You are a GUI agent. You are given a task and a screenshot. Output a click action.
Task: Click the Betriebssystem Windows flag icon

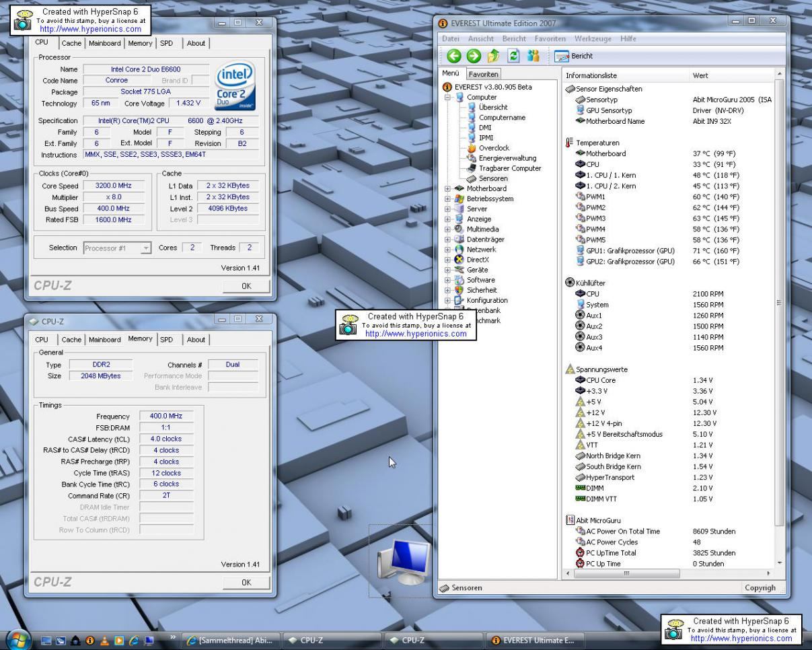[x=459, y=198]
